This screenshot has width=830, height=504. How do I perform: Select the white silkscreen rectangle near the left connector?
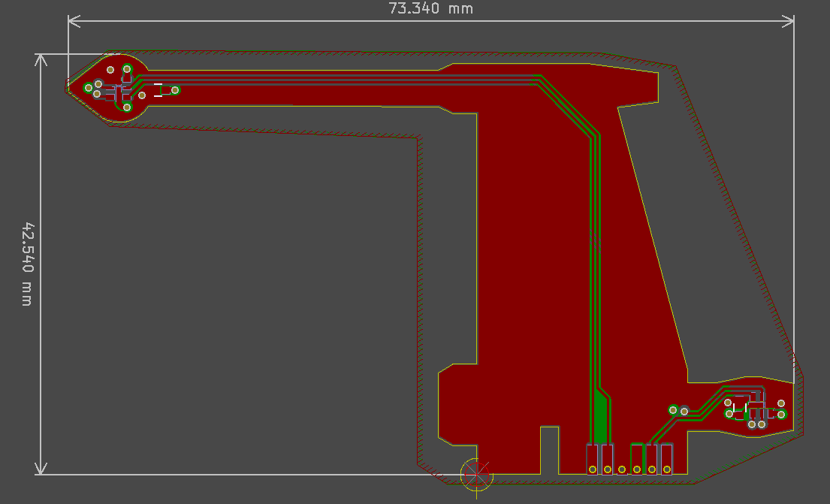(158, 84)
